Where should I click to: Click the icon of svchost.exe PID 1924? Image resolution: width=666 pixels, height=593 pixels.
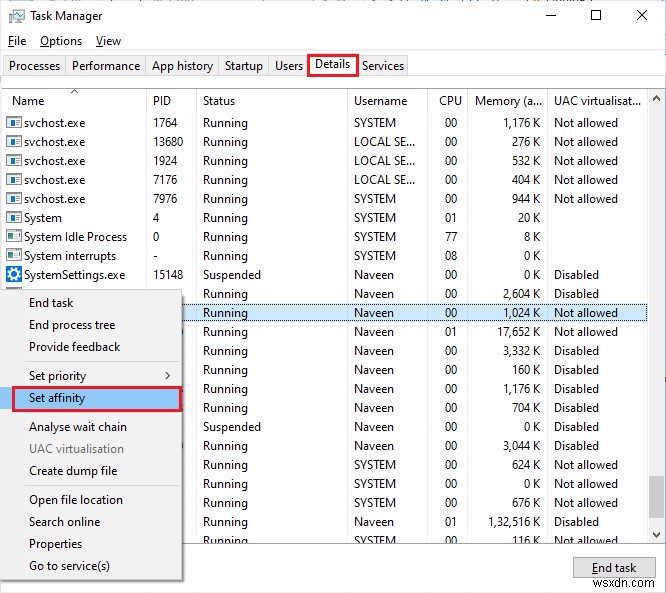(x=14, y=161)
